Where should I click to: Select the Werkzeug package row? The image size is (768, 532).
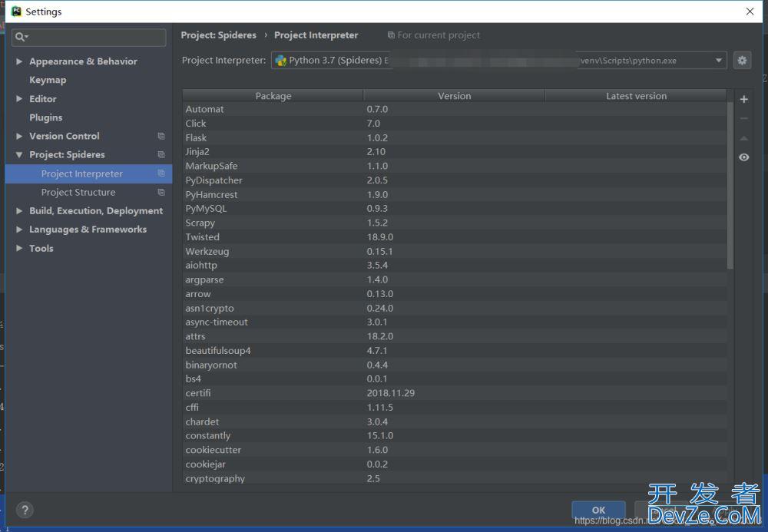click(455, 251)
